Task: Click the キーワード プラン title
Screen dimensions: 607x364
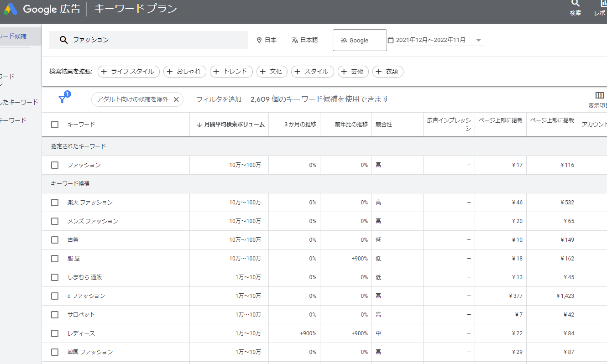Action: tap(136, 9)
